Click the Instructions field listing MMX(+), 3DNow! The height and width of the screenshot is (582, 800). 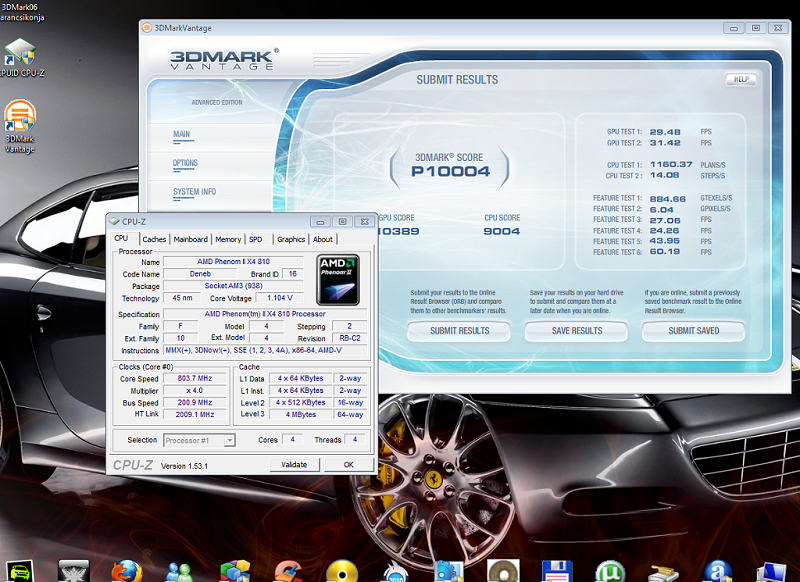(265, 350)
